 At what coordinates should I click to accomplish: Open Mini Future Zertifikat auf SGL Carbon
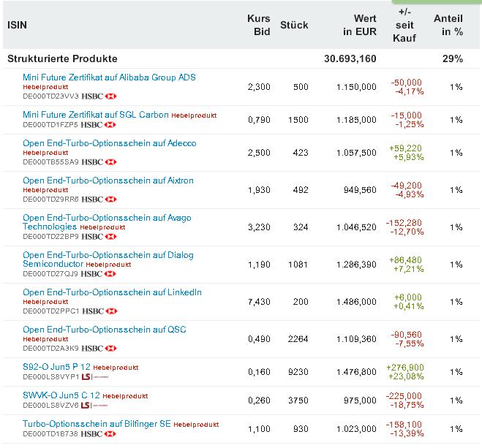tap(96, 115)
